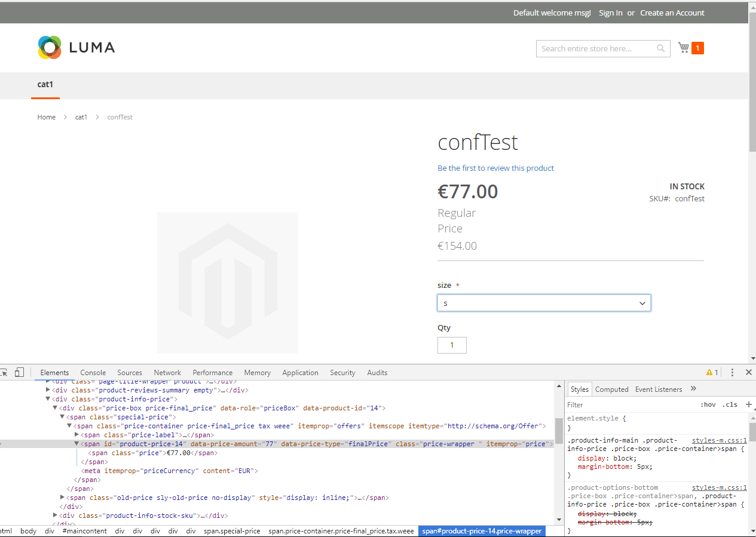Image resolution: width=756 pixels, height=537 pixels.
Task: Collapse the price-container span node
Action: (x=69, y=426)
